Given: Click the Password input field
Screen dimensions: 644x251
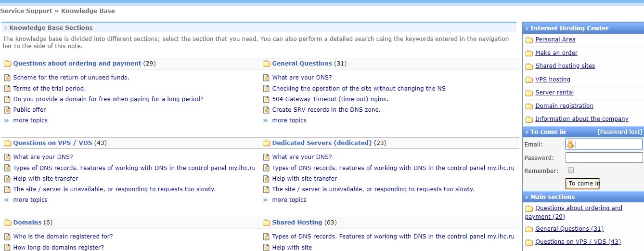Looking at the screenshot, I should tap(604, 158).
